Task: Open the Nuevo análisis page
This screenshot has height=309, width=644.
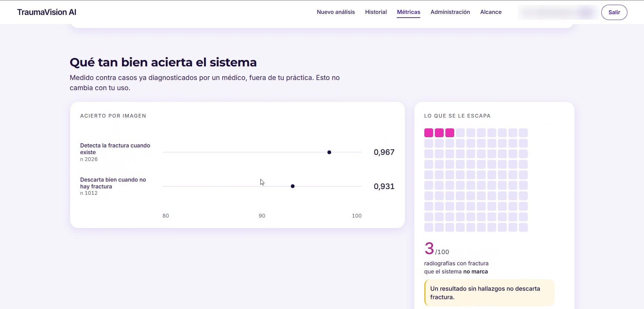Action: click(336, 12)
